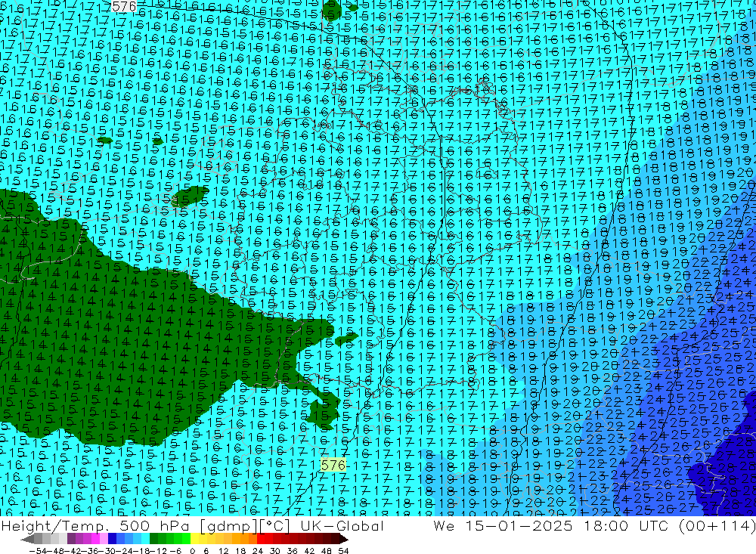Click the '18:00 UTC' time text

[x=626, y=525]
